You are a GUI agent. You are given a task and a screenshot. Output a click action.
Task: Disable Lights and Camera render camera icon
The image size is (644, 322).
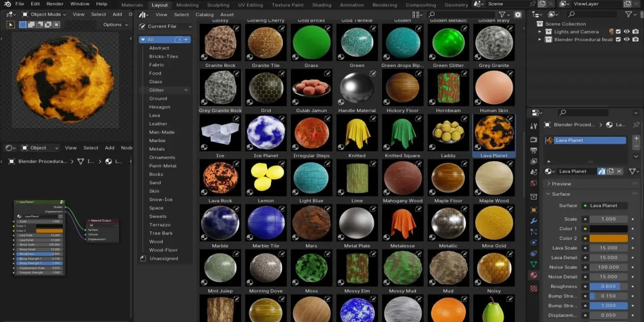pos(635,32)
